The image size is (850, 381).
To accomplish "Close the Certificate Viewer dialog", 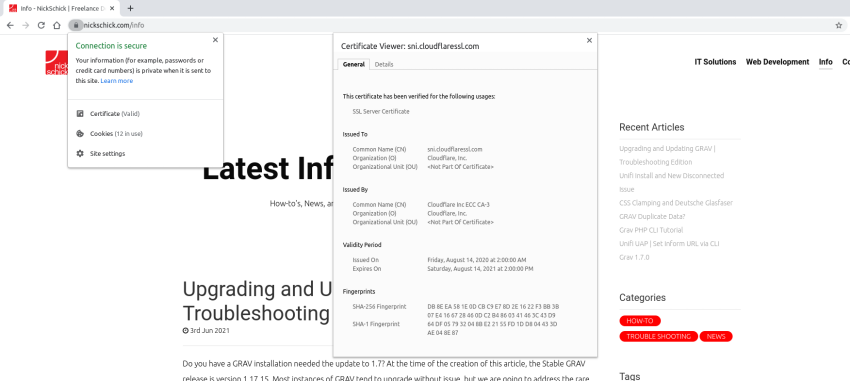I will (589, 40).
